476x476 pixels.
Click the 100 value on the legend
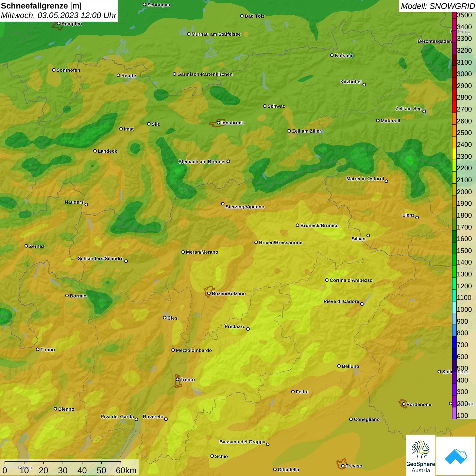[463, 415]
